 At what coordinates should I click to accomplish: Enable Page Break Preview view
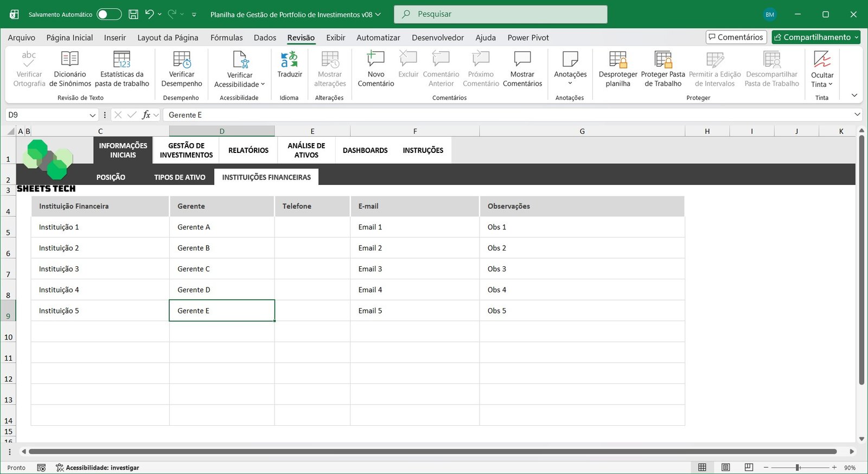pos(749,467)
